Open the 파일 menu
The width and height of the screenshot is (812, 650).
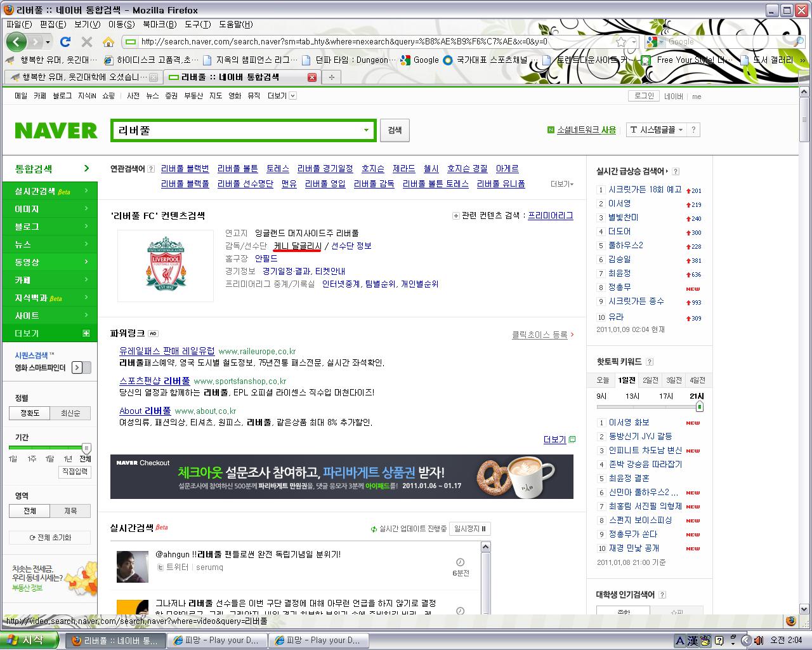click(19, 24)
